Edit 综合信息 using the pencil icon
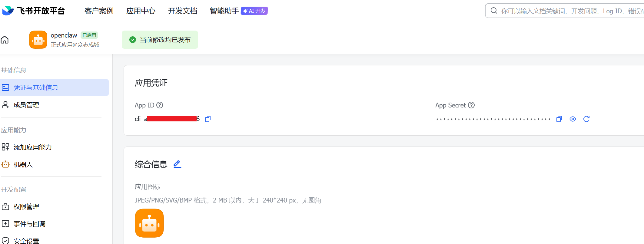Image resolution: width=644 pixels, height=244 pixels. click(177, 164)
